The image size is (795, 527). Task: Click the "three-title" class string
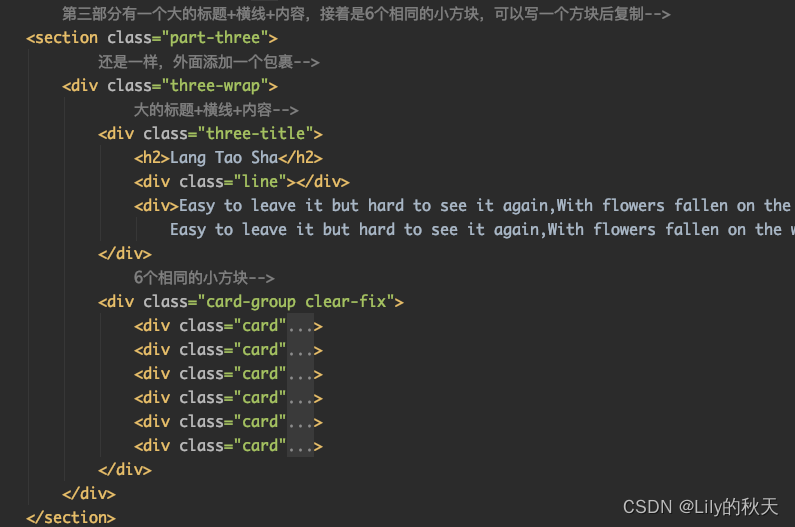(259, 134)
